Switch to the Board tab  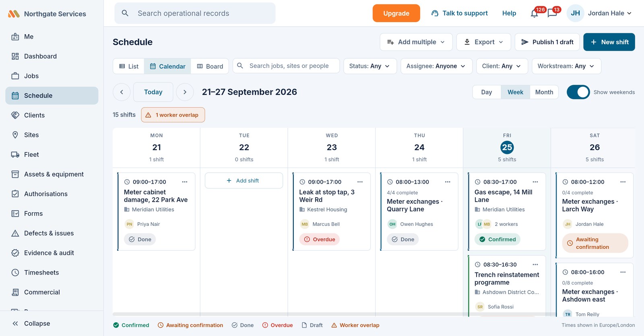(x=210, y=66)
